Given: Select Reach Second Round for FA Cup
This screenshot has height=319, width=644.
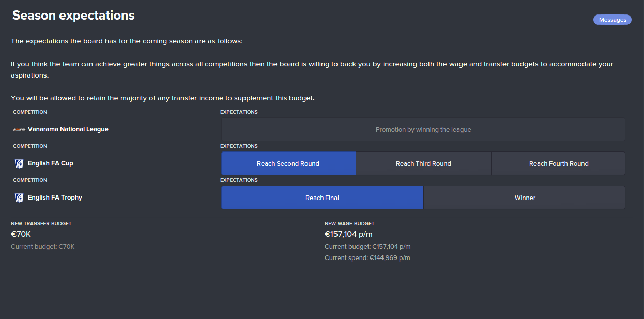Looking at the screenshot, I should click(x=288, y=164).
